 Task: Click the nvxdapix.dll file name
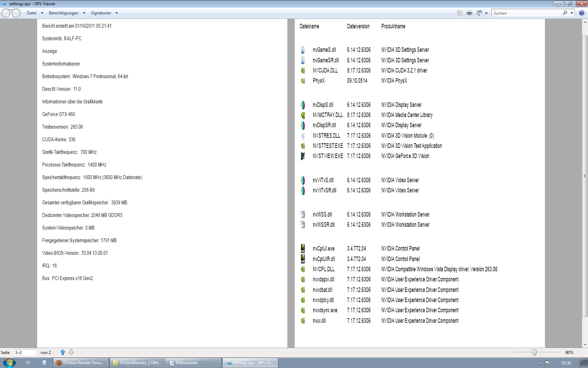tap(323, 279)
